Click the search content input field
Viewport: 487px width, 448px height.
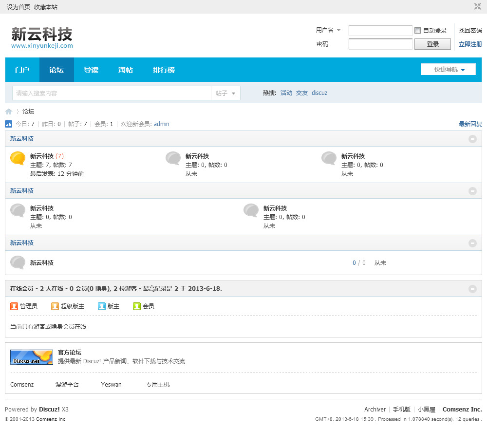click(x=112, y=93)
